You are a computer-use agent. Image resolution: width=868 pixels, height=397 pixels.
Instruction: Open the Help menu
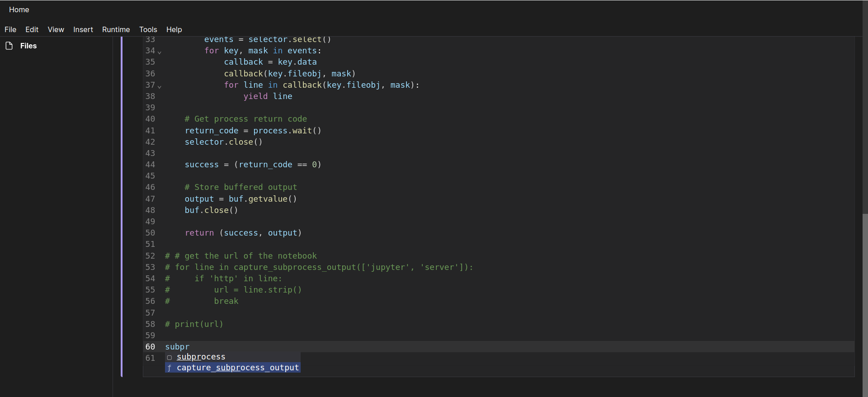click(174, 29)
